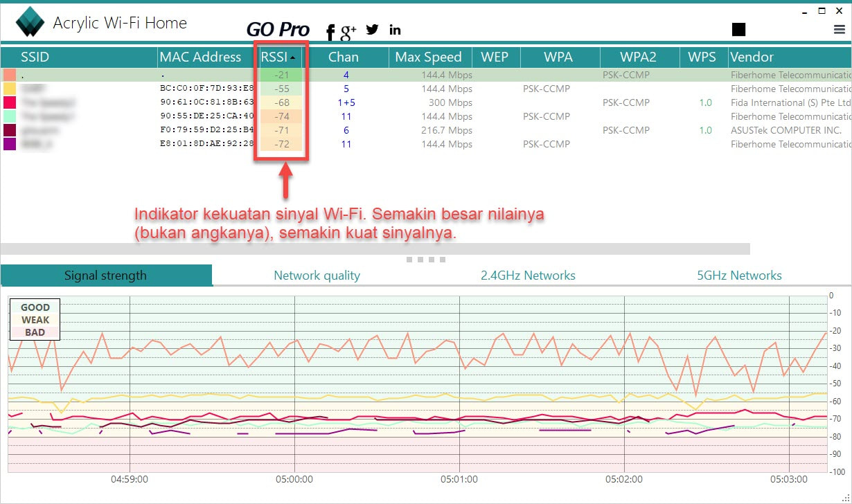Open the Google Plus icon
The image size is (852, 504).
click(x=348, y=31)
